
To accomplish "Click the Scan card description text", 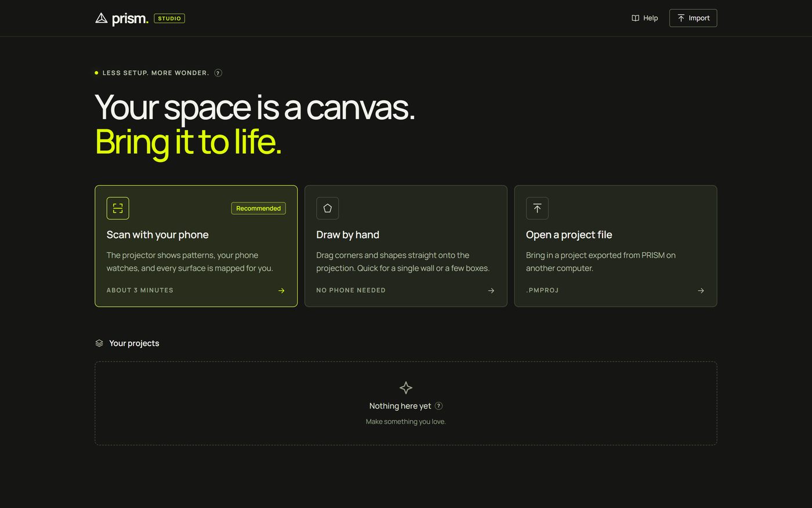I will [x=190, y=262].
